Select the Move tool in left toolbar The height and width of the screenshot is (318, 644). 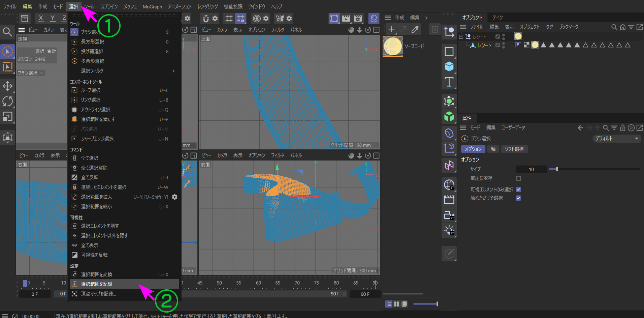coord(7,86)
